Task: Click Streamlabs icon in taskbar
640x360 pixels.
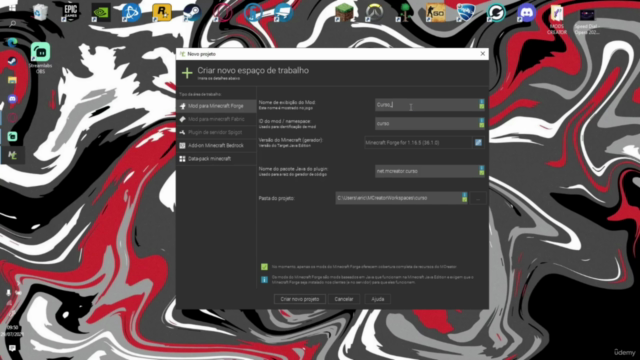Action: point(12,136)
